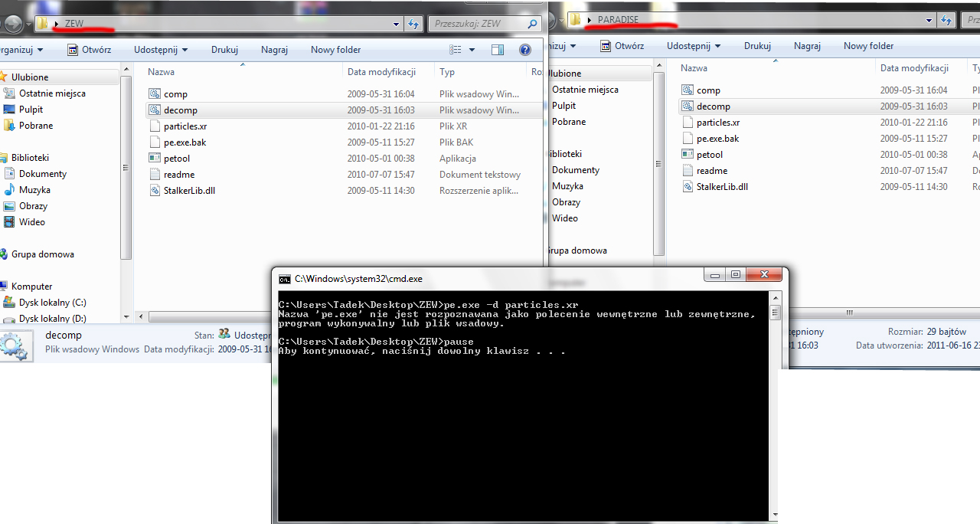
Task: Open the Udostępnij dropdown in ZEW toolbar
Action: point(161,50)
